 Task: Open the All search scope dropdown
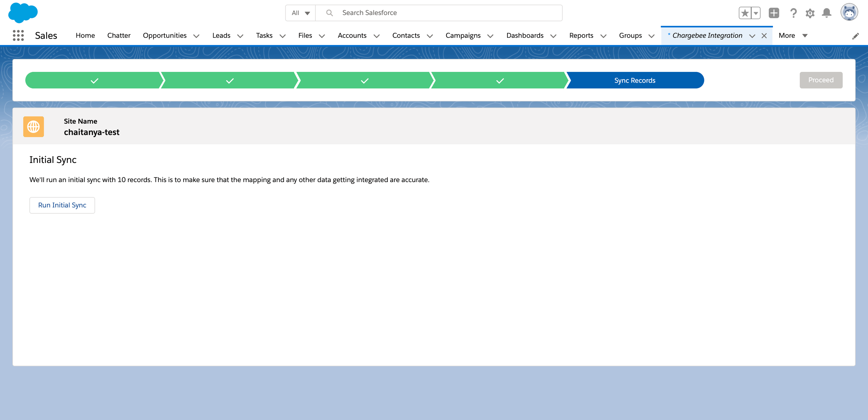pyautogui.click(x=300, y=13)
